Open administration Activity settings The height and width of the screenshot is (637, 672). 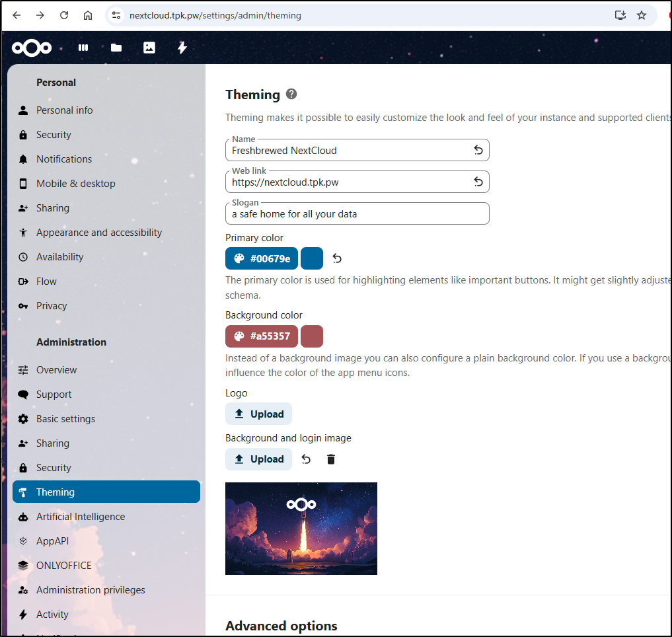(106, 615)
